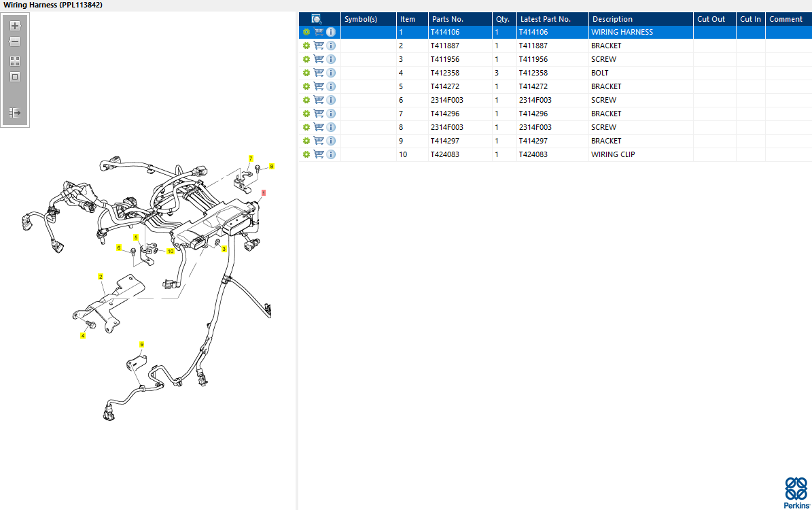Zoom in on the wiring diagram
This screenshot has width=812, height=510.
coord(15,26)
